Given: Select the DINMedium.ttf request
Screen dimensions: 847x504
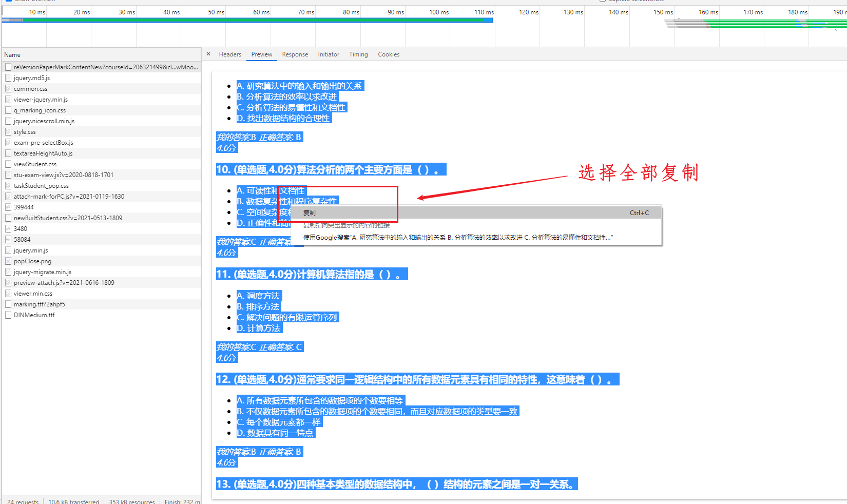Looking at the screenshot, I should click(101, 315).
